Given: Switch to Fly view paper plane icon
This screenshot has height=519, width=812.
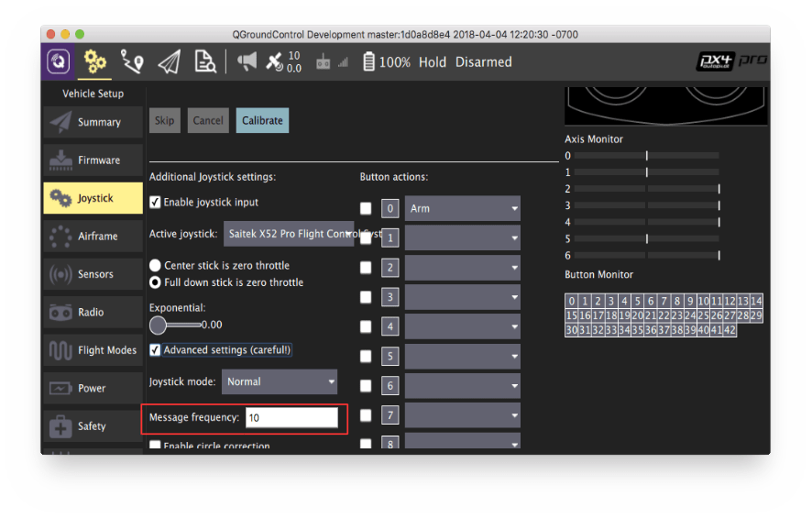Looking at the screenshot, I should (169, 61).
